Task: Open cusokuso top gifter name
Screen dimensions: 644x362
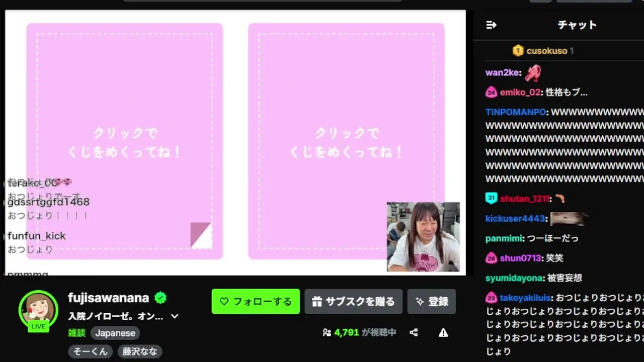Action: (x=546, y=51)
